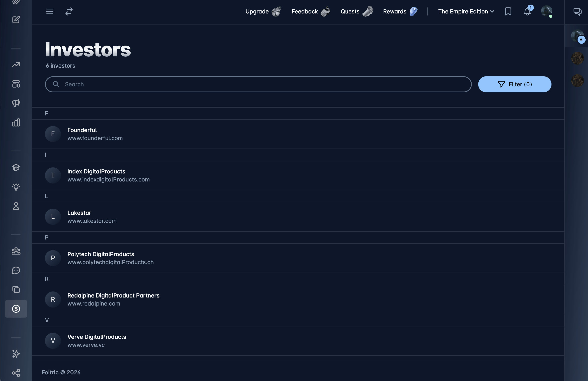Click the Feedback link
This screenshot has width=588, height=381.
click(310, 11)
